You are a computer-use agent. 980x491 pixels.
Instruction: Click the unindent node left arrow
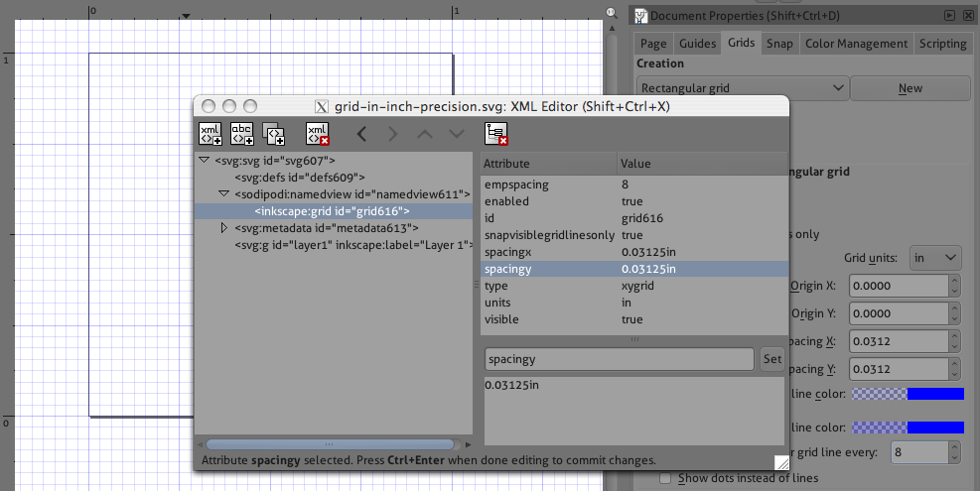tap(361, 134)
